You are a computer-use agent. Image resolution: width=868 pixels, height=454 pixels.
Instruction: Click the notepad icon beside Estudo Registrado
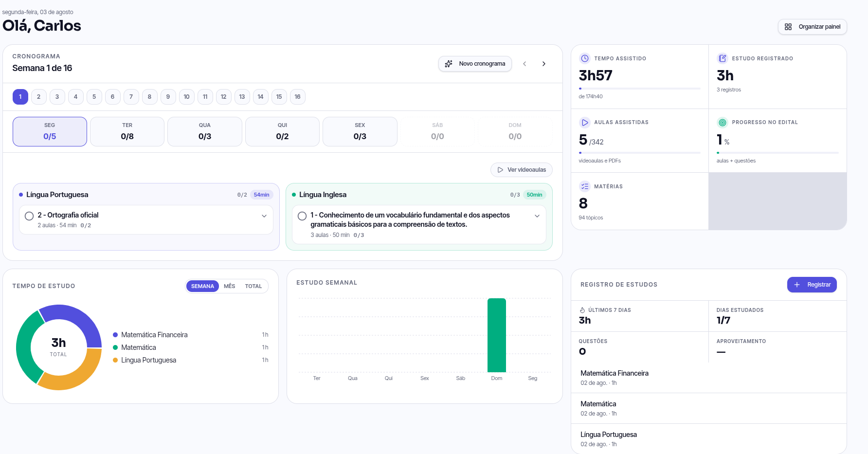click(723, 58)
